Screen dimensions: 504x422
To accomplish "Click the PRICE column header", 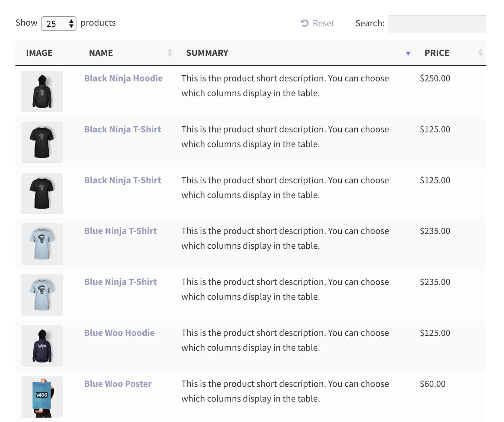I will tap(437, 53).
